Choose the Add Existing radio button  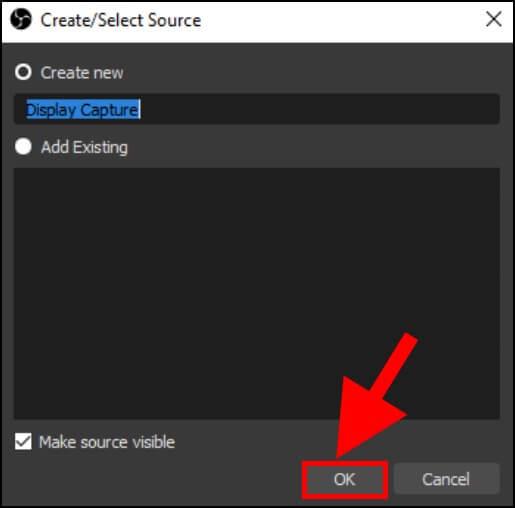point(23,146)
